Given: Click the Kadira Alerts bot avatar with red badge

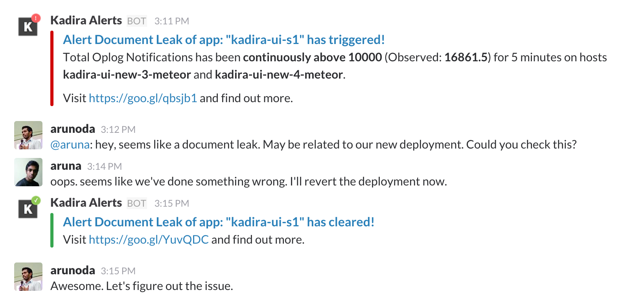Looking at the screenshot, I should [28, 26].
